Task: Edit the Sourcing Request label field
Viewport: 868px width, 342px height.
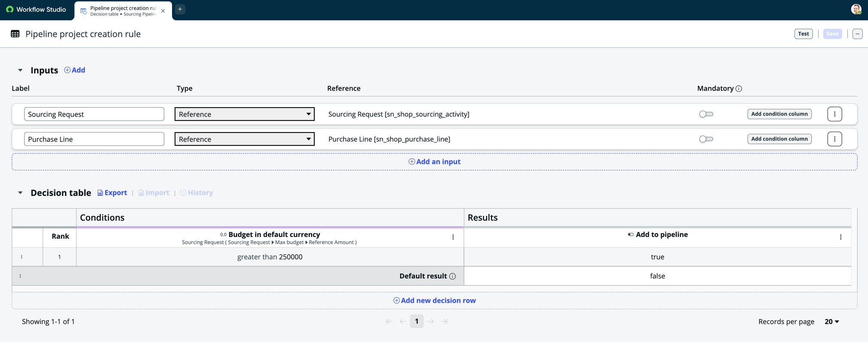Action: (94, 114)
